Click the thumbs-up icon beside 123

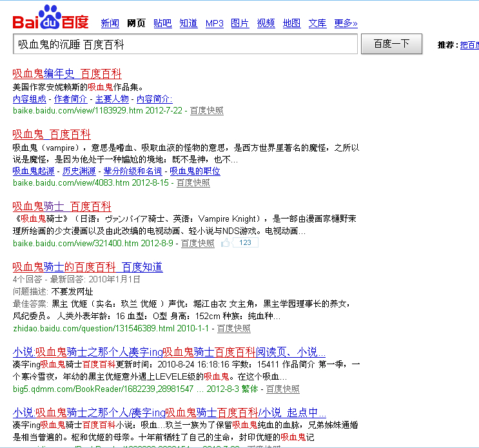226,243
